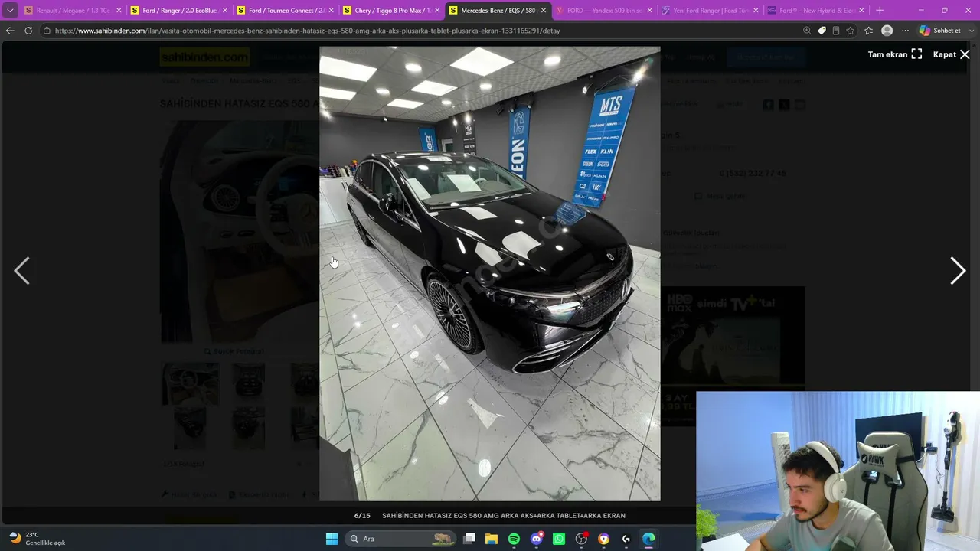View site information via the lock icon

[47, 31]
